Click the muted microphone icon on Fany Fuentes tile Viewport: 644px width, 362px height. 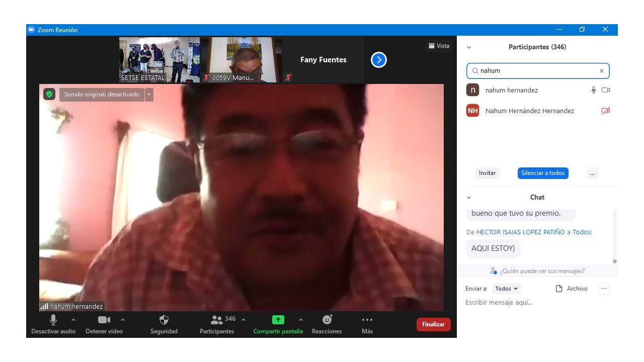(x=288, y=77)
